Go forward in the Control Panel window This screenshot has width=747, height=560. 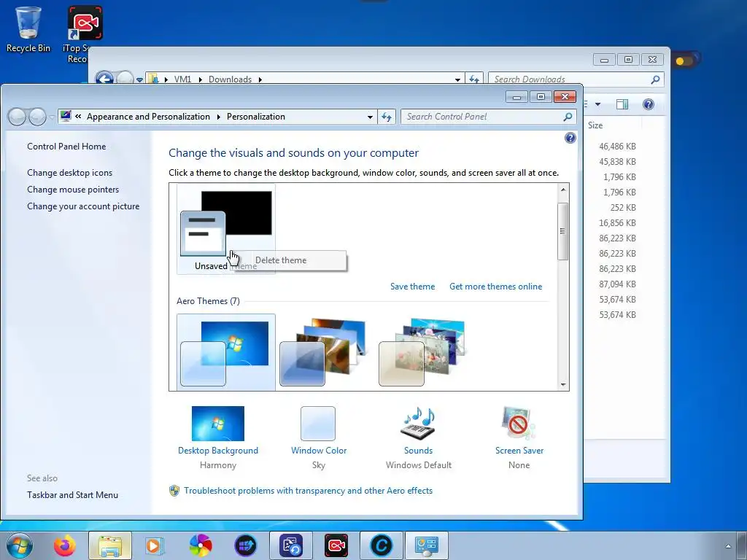point(38,117)
